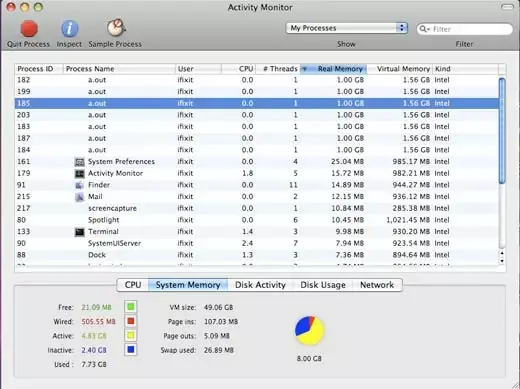Select a.out process with ID 184
The image size is (520, 389).
tap(257, 150)
